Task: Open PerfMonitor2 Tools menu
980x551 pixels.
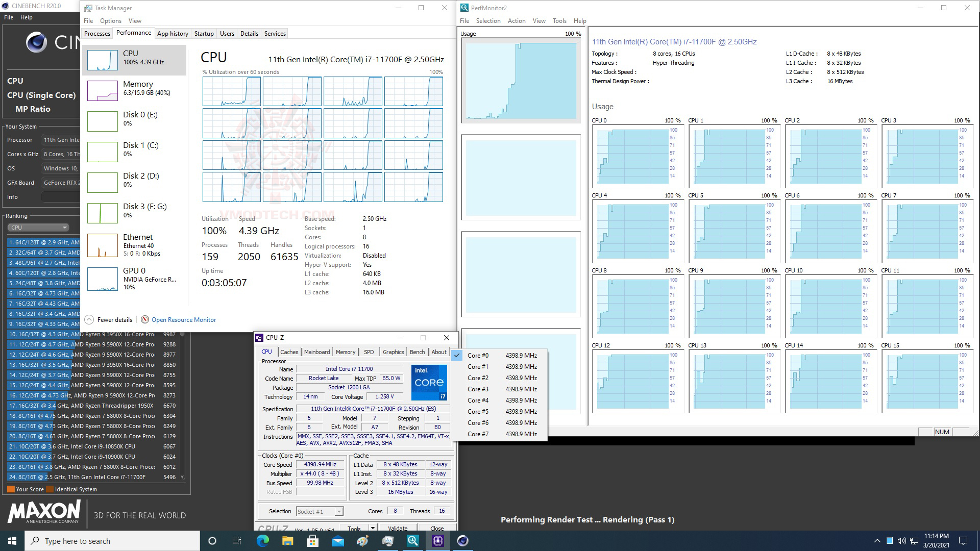Action: pyautogui.click(x=559, y=21)
